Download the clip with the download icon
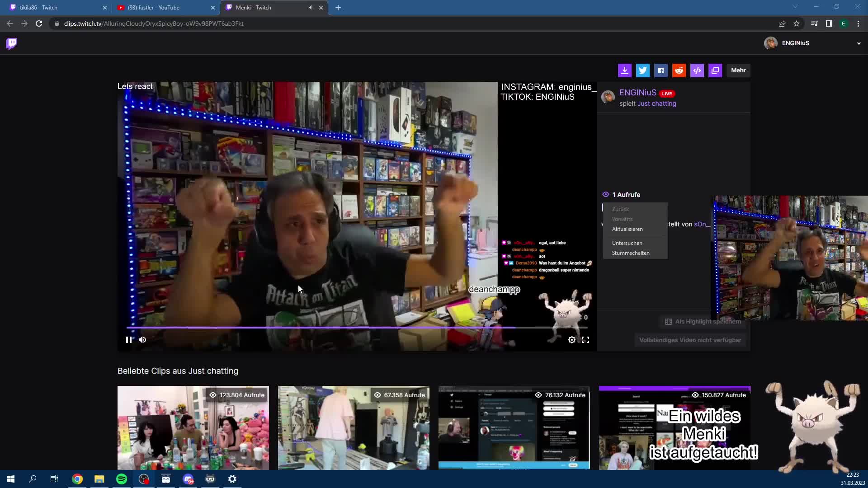868x488 pixels. pos(625,70)
